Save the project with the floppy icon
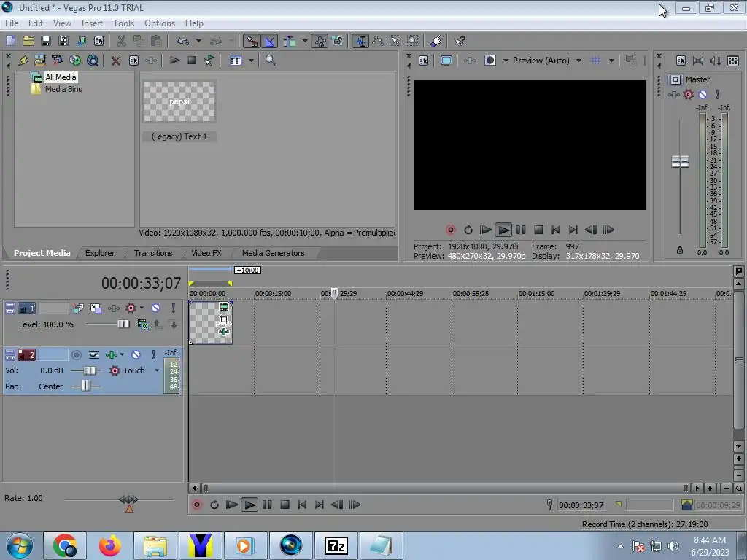The image size is (747, 560). click(46, 41)
